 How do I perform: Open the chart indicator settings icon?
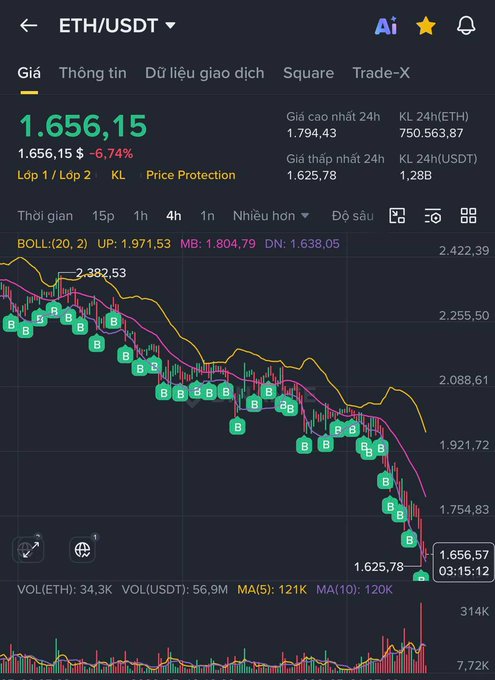tap(433, 216)
